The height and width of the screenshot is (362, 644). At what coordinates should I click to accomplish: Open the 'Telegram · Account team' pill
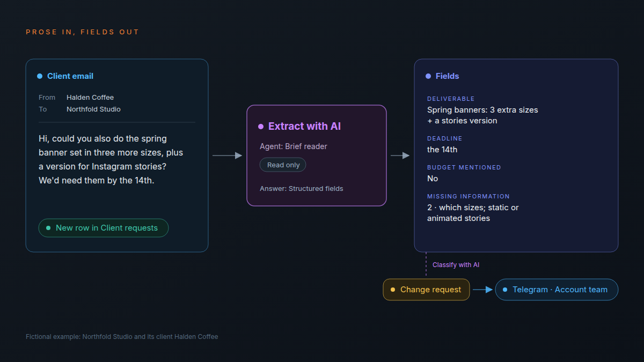click(x=557, y=290)
